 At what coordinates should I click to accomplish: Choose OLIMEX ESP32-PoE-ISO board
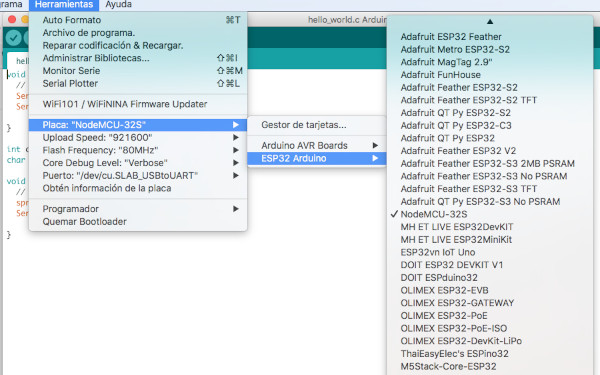[490, 328]
